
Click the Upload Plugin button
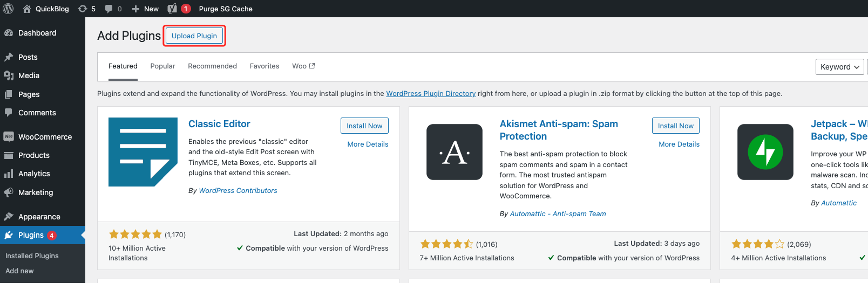click(x=194, y=36)
